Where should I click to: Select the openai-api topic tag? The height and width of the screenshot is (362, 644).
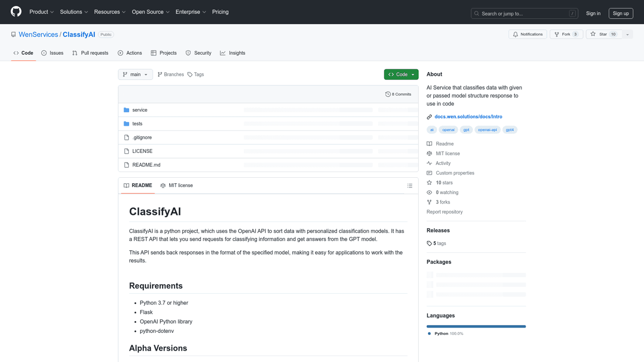487,130
